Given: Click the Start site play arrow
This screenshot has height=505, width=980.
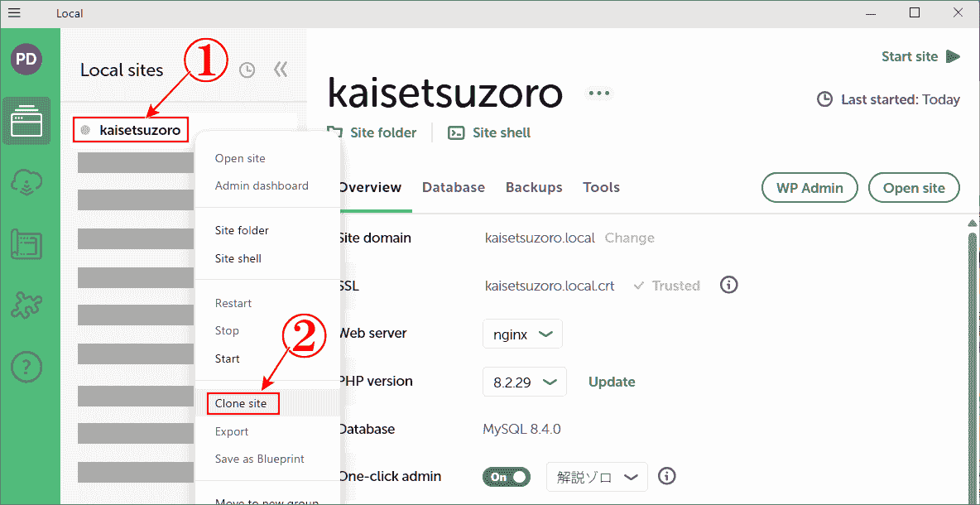Looking at the screenshot, I should pos(953,57).
